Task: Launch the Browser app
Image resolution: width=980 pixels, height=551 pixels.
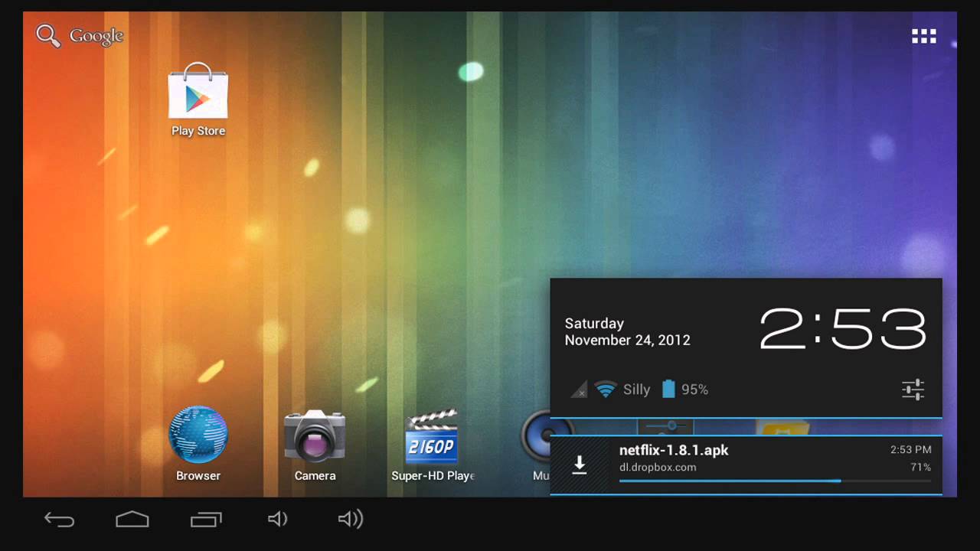Action: [x=198, y=444]
